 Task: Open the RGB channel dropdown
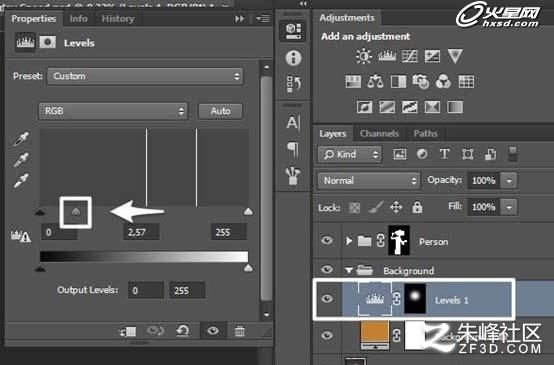(x=113, y=111)
